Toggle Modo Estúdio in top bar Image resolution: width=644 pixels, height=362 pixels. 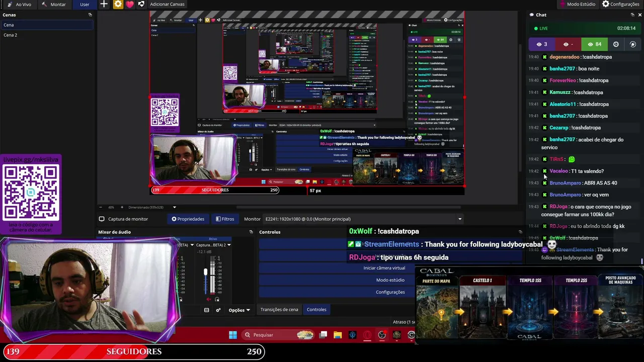[x=577, y=5]
